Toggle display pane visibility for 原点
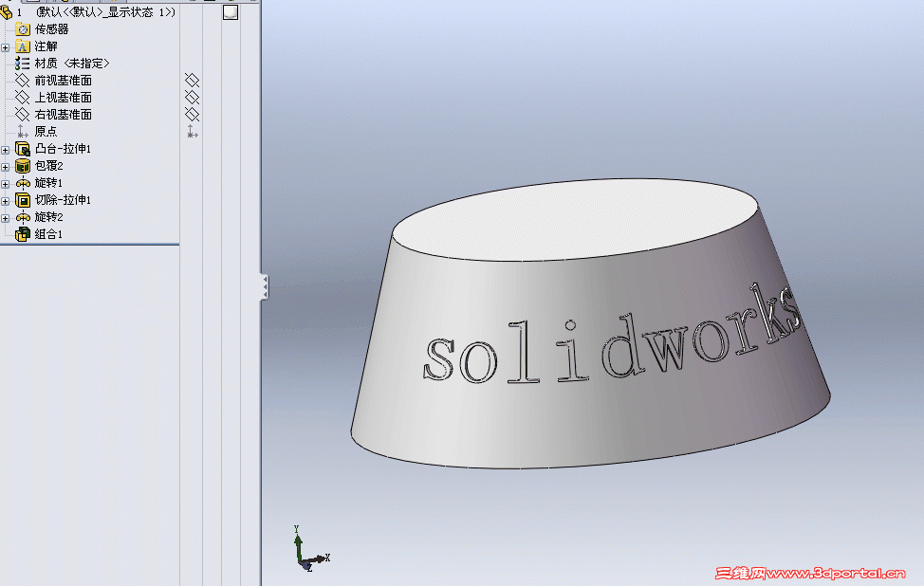This screenshot has width=924, height=586. click(193, 132)
